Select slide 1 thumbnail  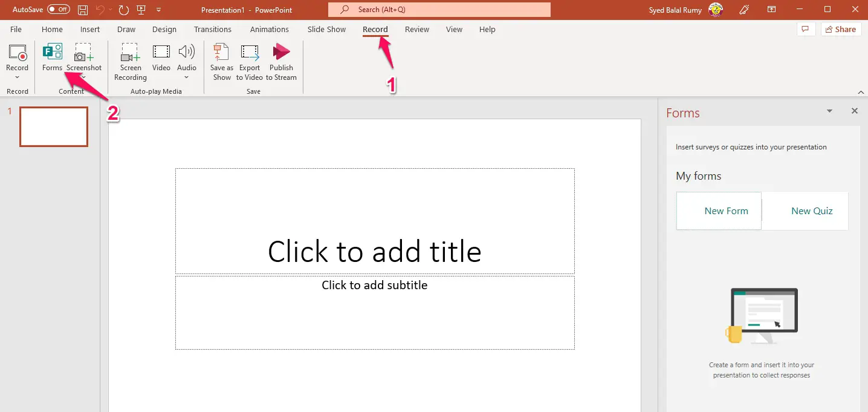click(x=54, y=126)
